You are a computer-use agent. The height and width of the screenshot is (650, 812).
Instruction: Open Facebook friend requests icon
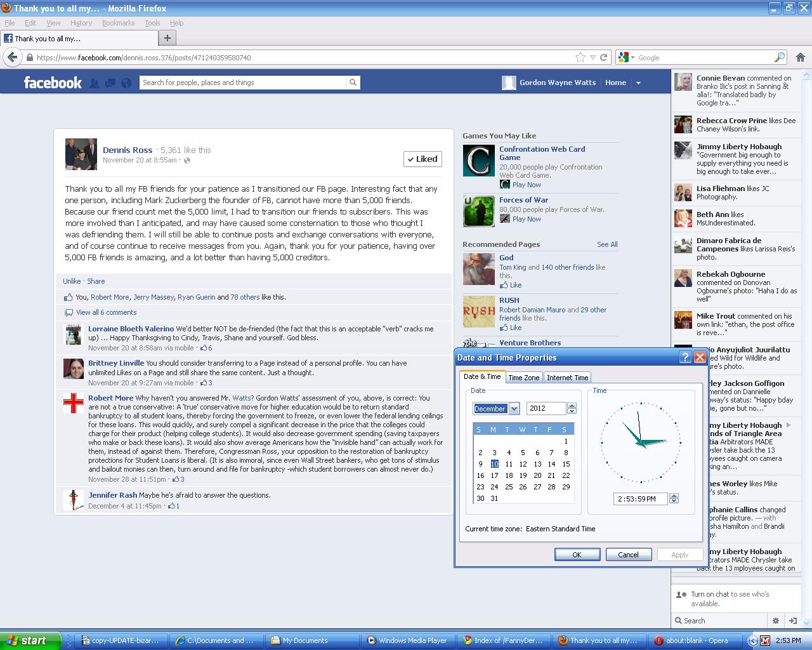click(95, 83)
